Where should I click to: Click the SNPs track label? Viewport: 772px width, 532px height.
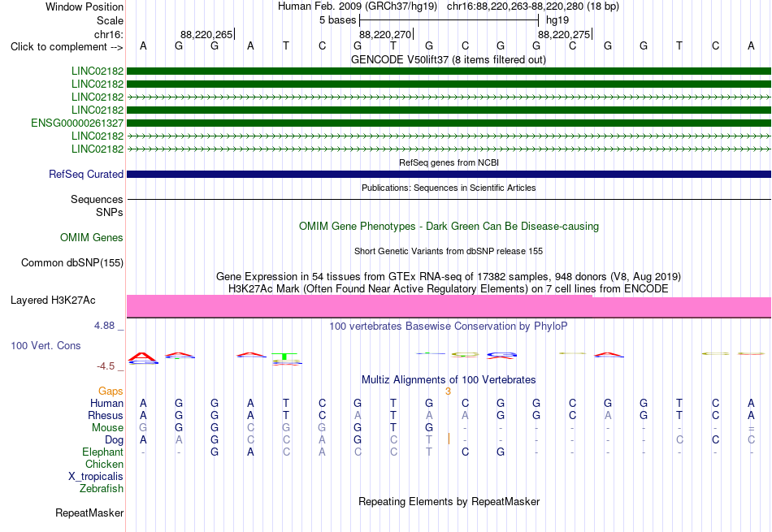pyautogui.click(x=110, y=212)
